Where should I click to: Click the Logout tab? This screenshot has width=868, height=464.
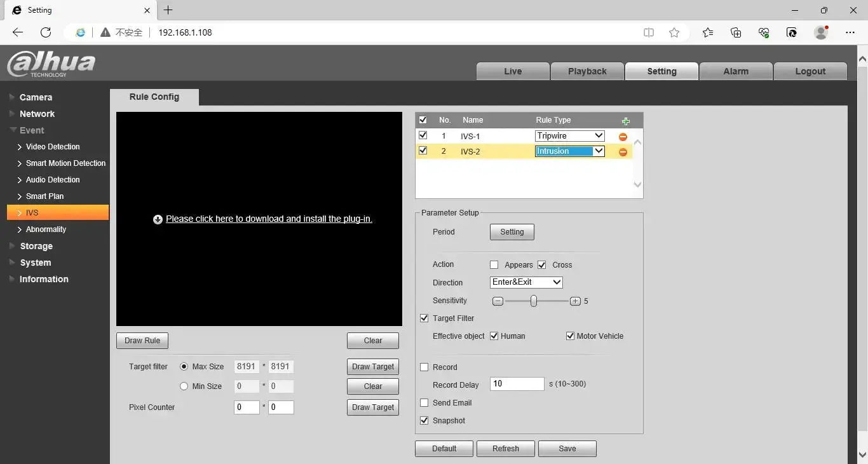810,71
